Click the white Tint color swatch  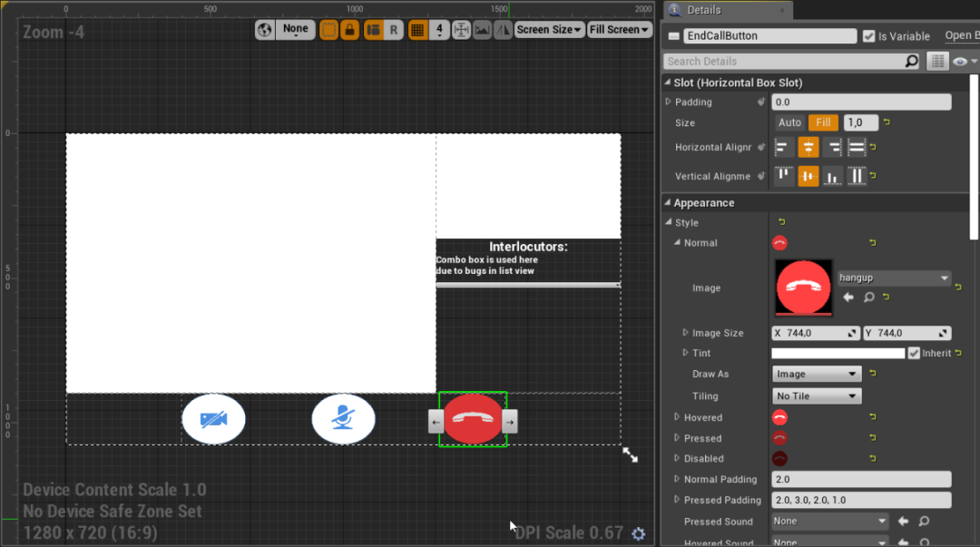coord(838,353)
